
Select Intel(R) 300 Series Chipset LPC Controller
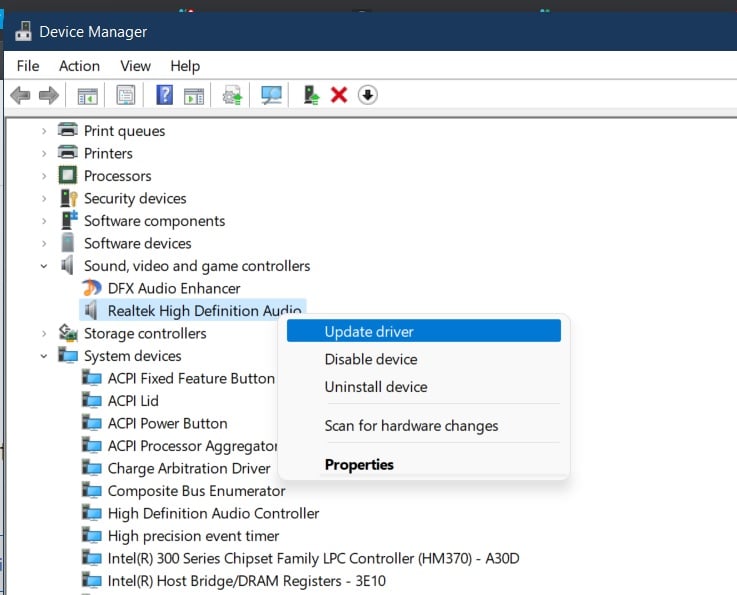314,558
